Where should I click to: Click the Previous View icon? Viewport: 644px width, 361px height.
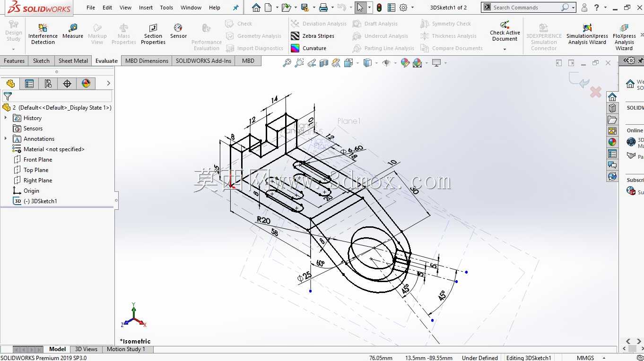(x=311, y=63)
